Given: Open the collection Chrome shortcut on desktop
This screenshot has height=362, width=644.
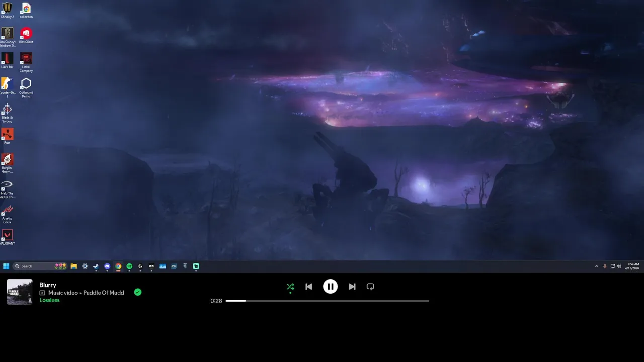Looking at the screenshot, I should click(x=26, y=10).
